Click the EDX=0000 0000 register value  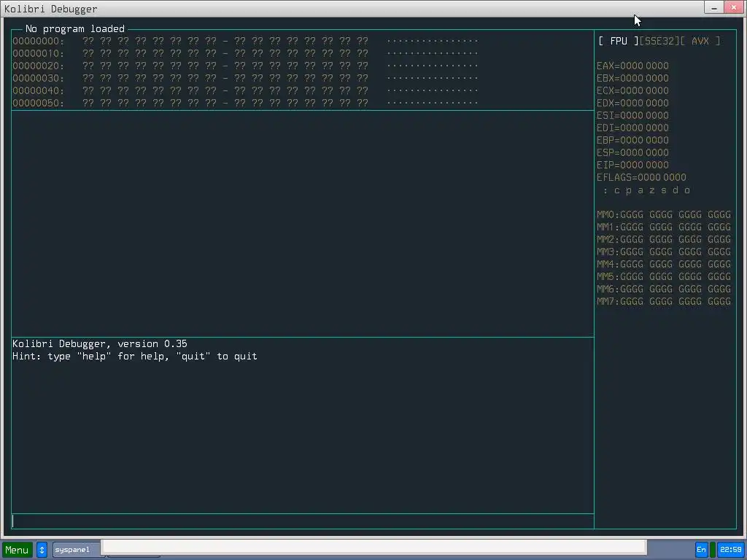(x=632, y=103)
